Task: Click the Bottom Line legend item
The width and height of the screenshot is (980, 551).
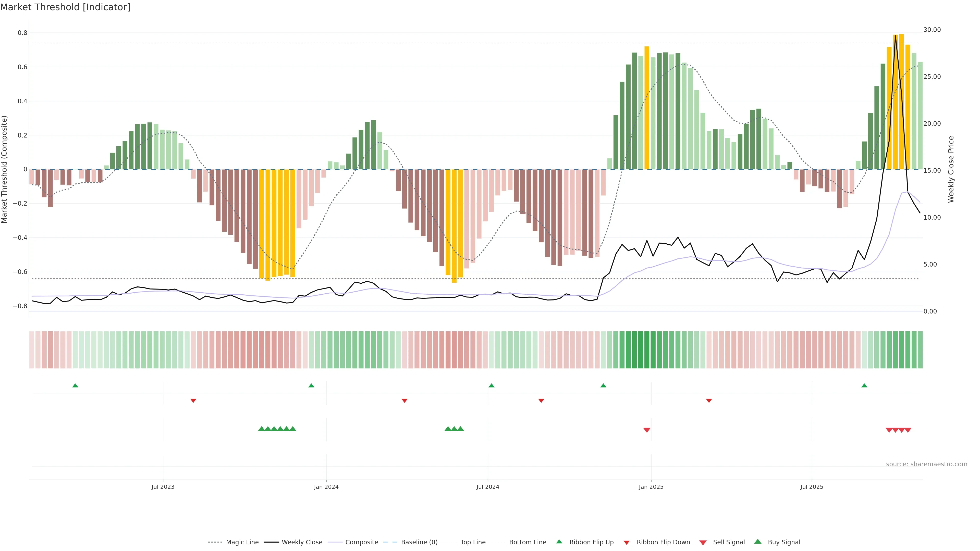Action: point(527,542)
